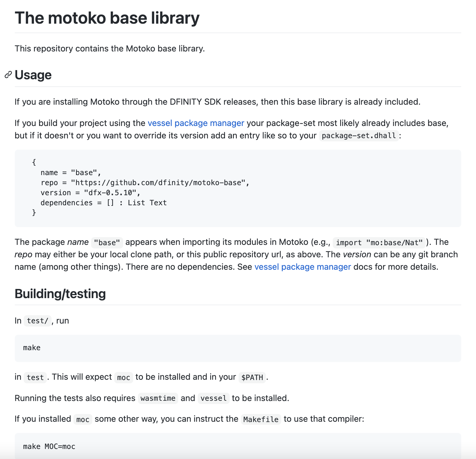The width and height of the screenshot is (476, 459).
Task: Click the inline code import "mo:base/Nat"
Action: click(x=379, y=243)
